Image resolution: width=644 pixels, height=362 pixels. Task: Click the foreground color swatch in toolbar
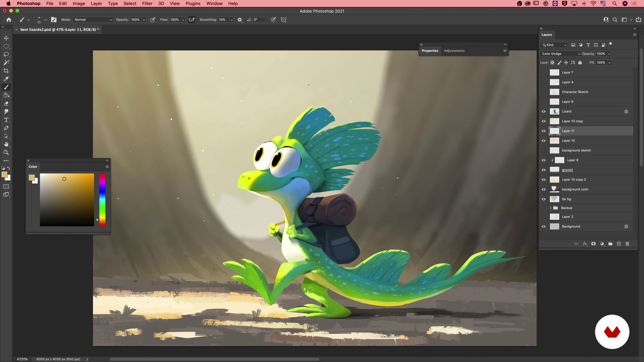tap(4, 175)
